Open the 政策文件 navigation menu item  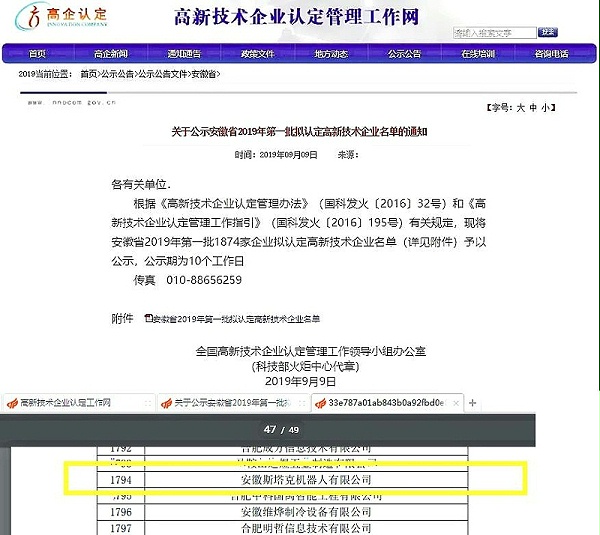point(258,54)
